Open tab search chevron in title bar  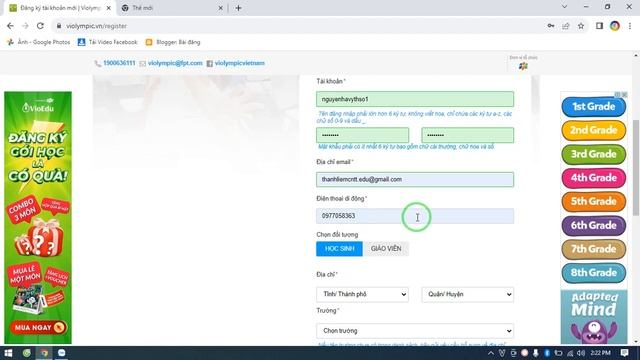click(564, 7)
